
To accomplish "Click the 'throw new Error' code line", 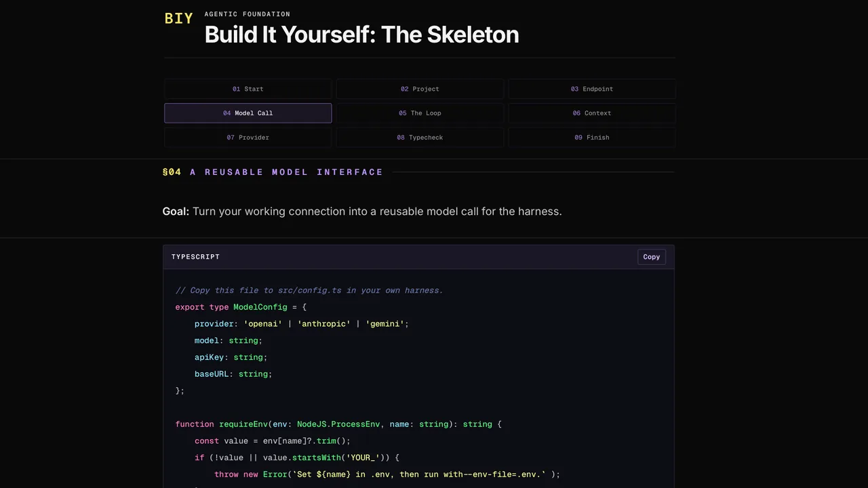I will pos(387,474).
